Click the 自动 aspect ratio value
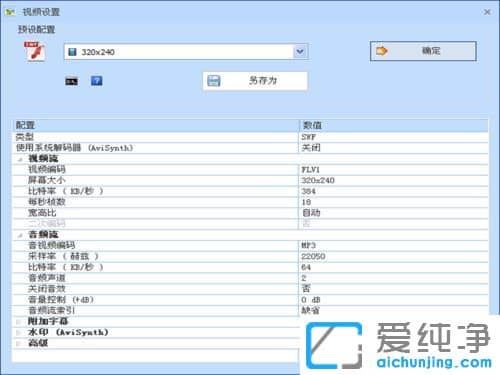Screen dimensions: 500x375 [311, 213]
